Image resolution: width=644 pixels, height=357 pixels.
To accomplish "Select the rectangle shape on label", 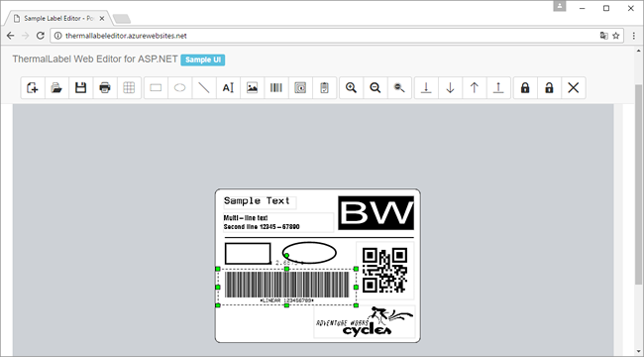I will (x=248, y=253).
